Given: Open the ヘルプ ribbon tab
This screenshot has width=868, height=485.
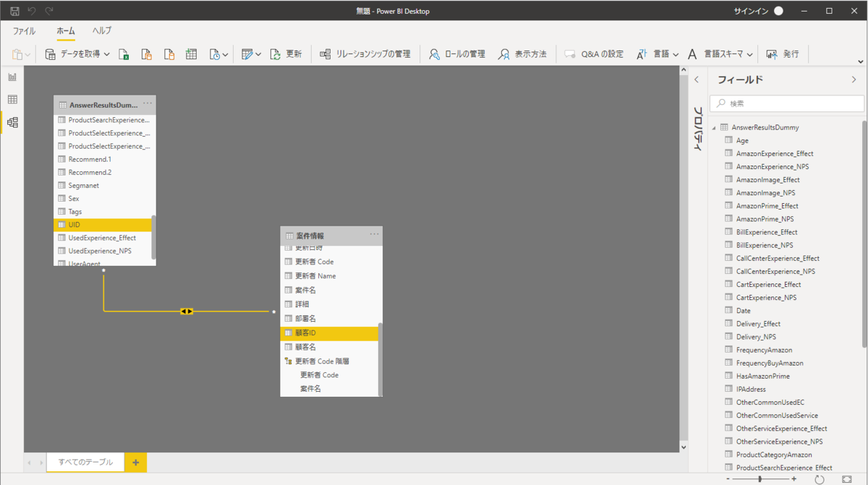Looking at the screenshot, I should [x=102, y=31].
